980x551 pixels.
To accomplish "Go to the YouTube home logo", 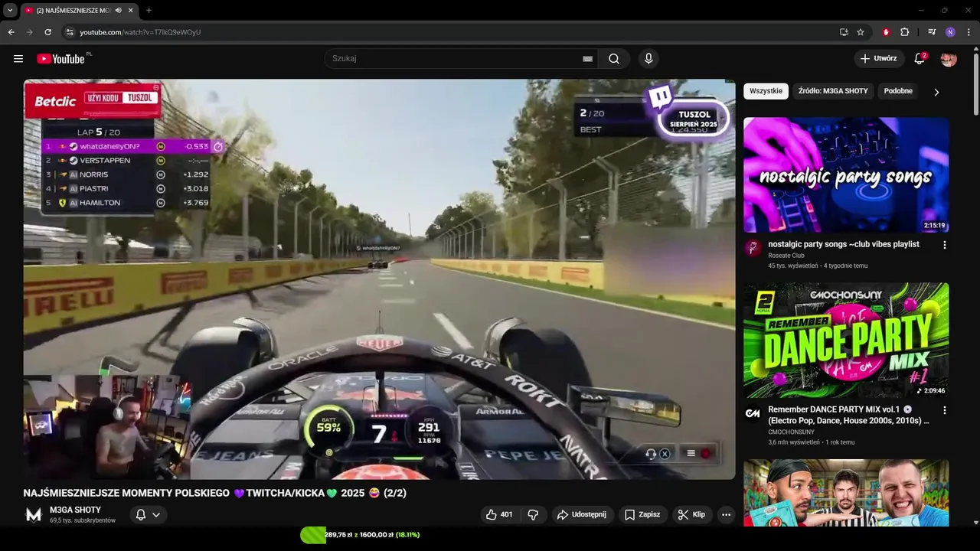I will pos(61,59).
